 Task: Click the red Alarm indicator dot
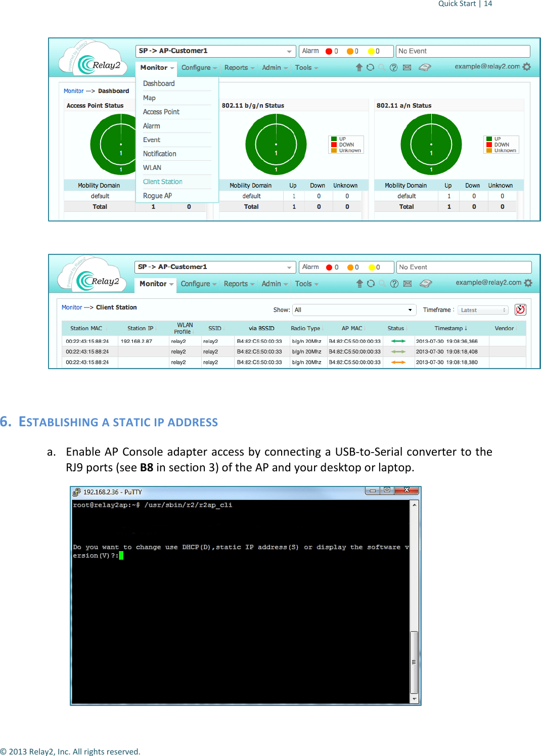tap(329, 51)
